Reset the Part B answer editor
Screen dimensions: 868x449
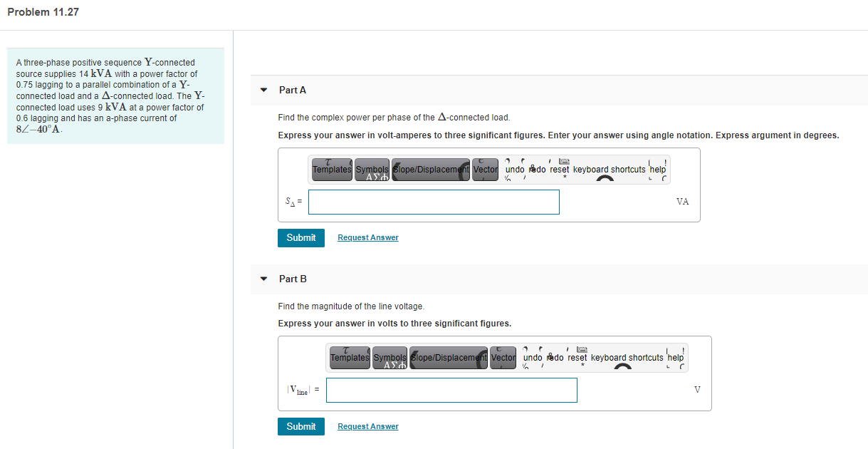[577, 358]
